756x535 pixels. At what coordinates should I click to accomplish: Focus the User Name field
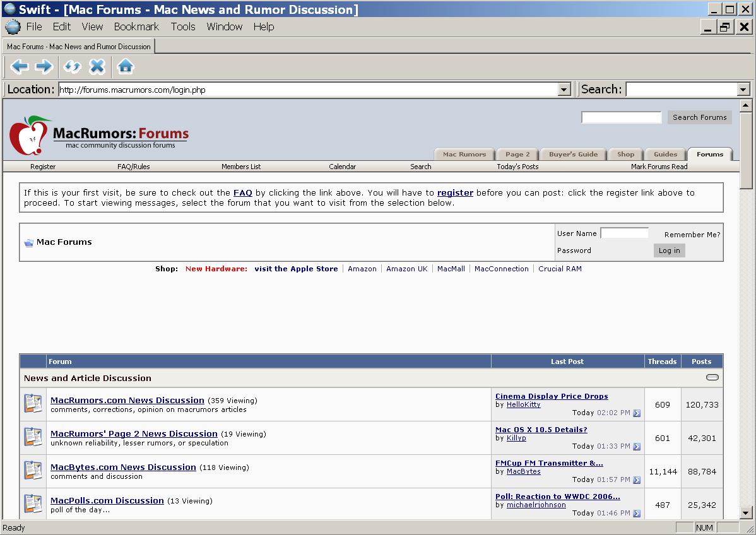[624, 233]
